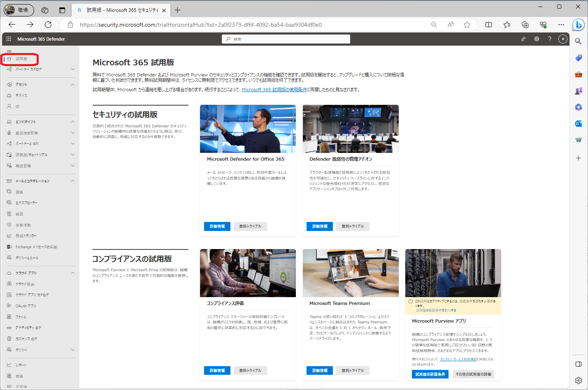Screen dimensions: 588x390
Task: Open クラウド アプリ カタログ
Action: pyautogui.click(x=32, y=295)
